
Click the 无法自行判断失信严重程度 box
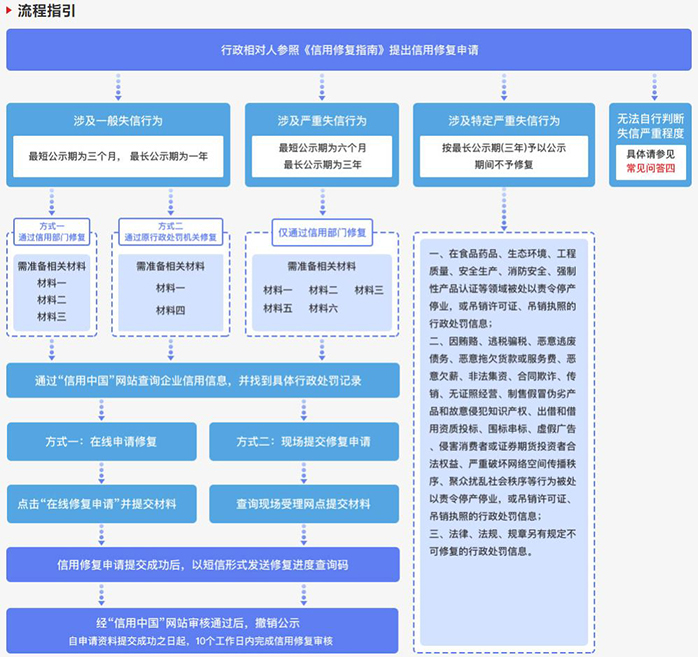[x=650, y=145]
